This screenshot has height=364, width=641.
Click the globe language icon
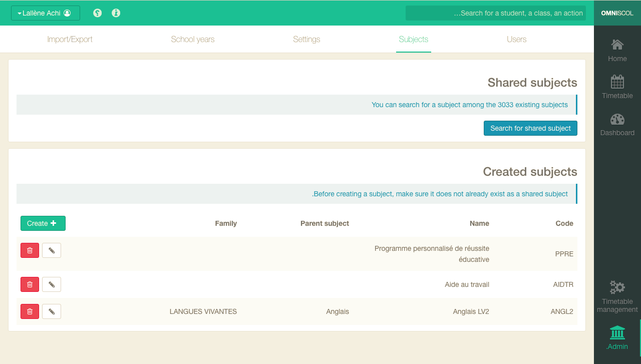pyautogui.click(x=98, y=13)
